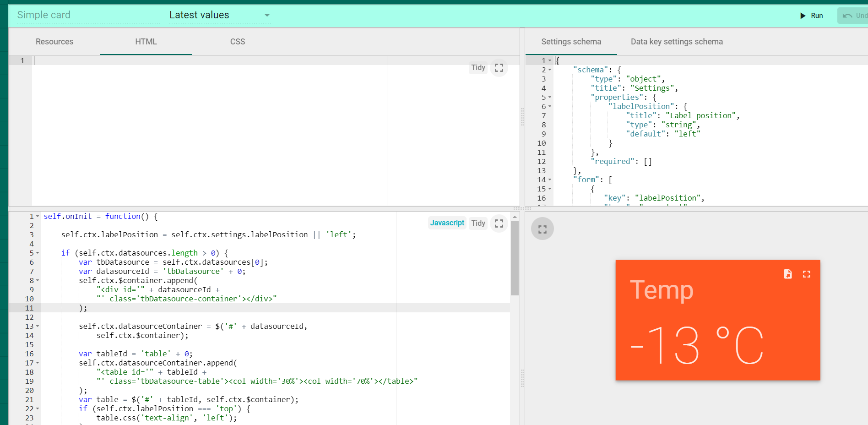This screenshot has width=868, height=425.
Task: Tidy the JavaScript code
Action: [x=478, y=223]
